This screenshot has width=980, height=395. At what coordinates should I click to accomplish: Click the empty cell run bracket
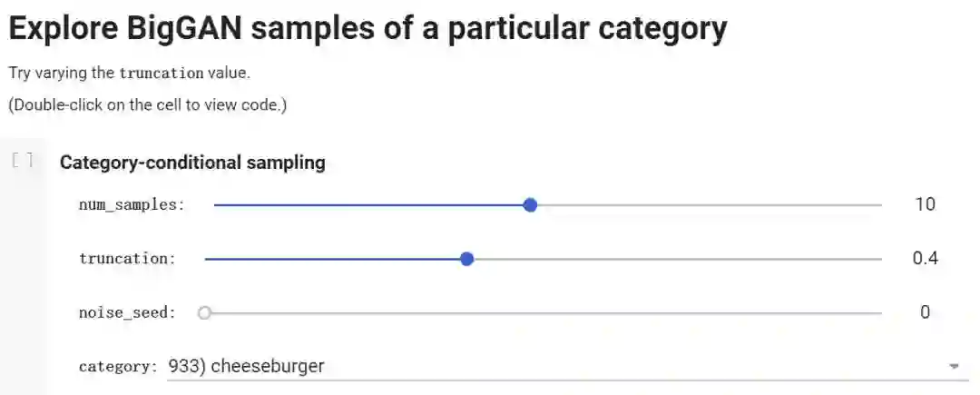[x=24, y=162]
